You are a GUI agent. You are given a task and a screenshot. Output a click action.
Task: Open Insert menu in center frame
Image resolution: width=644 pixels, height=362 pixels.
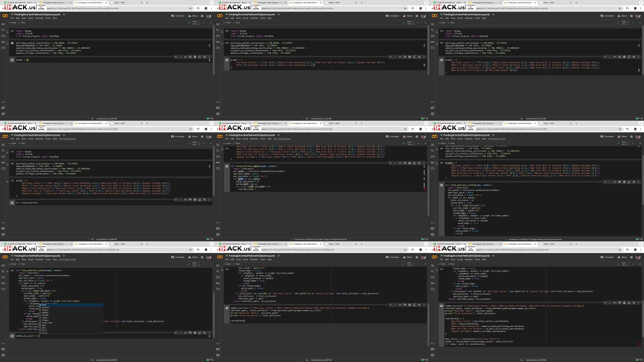click(245, 139)
